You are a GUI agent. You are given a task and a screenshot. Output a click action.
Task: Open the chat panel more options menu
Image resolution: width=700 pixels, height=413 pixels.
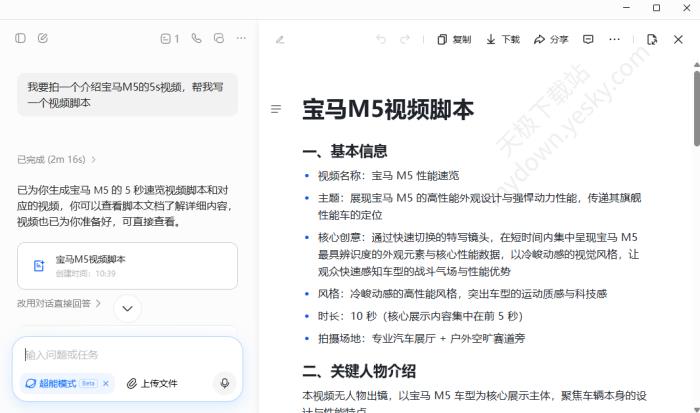point(241,38)
